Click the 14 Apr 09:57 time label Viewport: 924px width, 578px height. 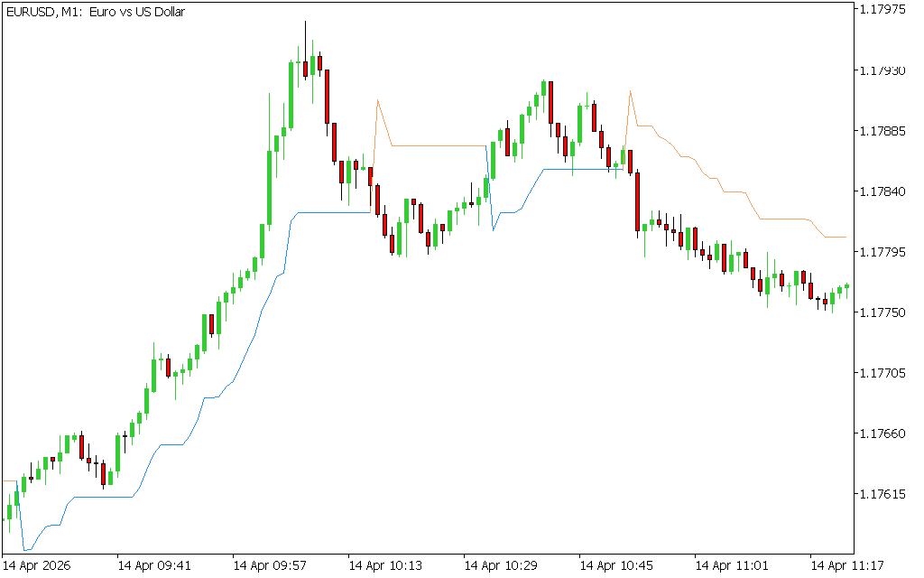pos(270,566)
